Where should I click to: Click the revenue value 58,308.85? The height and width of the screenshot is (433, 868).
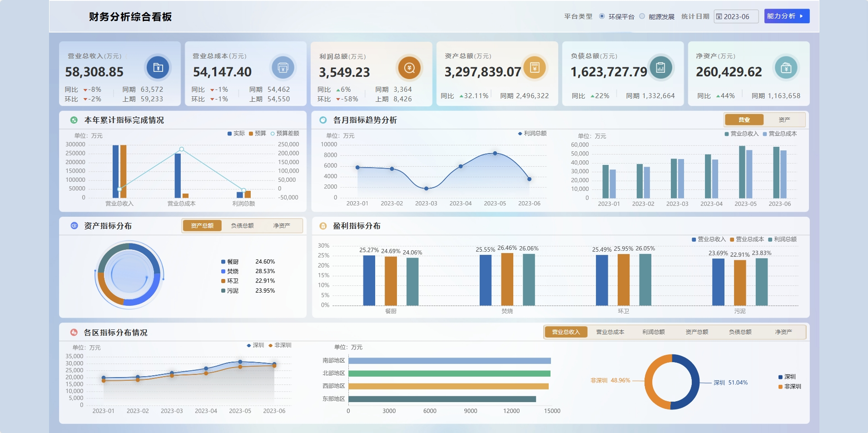pyautogui.click(x=94, y=72)
